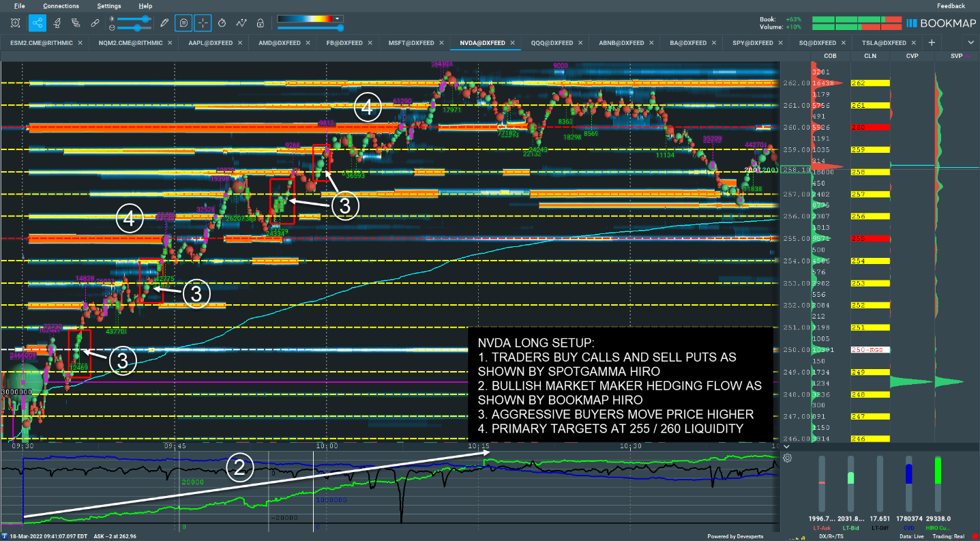
Task: Switch to FB@DXFEED tab
Action: (x=346, y=42)
